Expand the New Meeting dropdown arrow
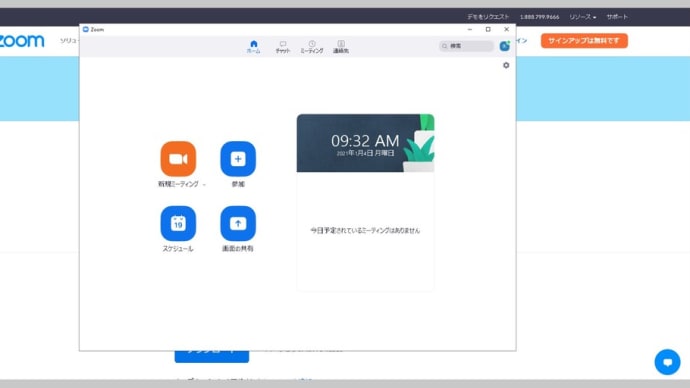The image size is (690, 388). 204,185
